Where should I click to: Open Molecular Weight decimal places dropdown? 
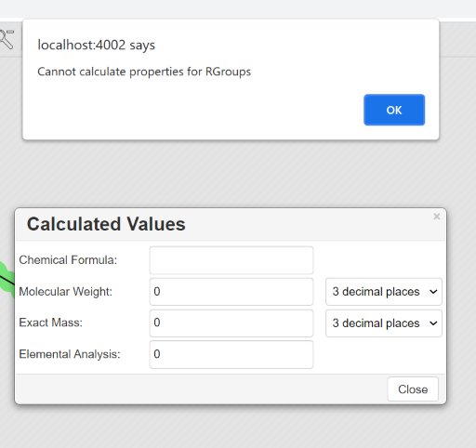point(384,292)
